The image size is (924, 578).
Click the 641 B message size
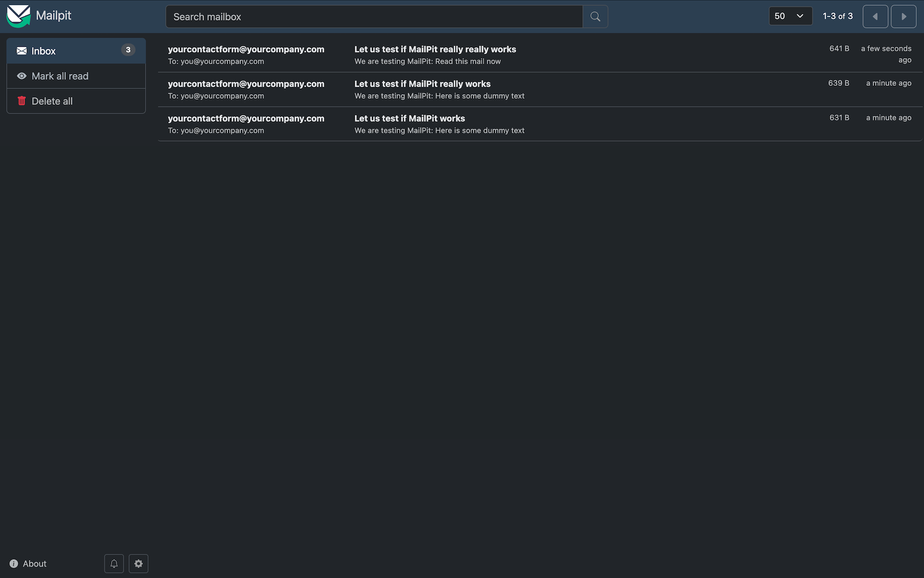839,49
